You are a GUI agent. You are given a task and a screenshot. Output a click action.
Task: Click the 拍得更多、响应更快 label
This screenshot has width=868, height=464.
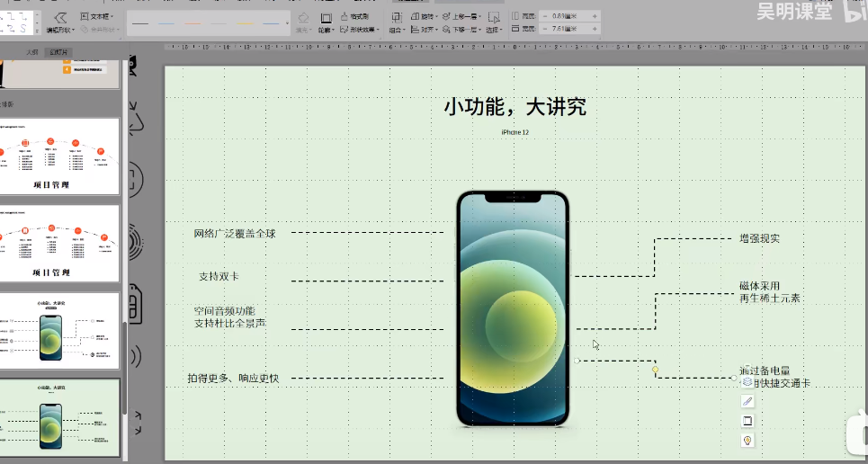point(233,379)
